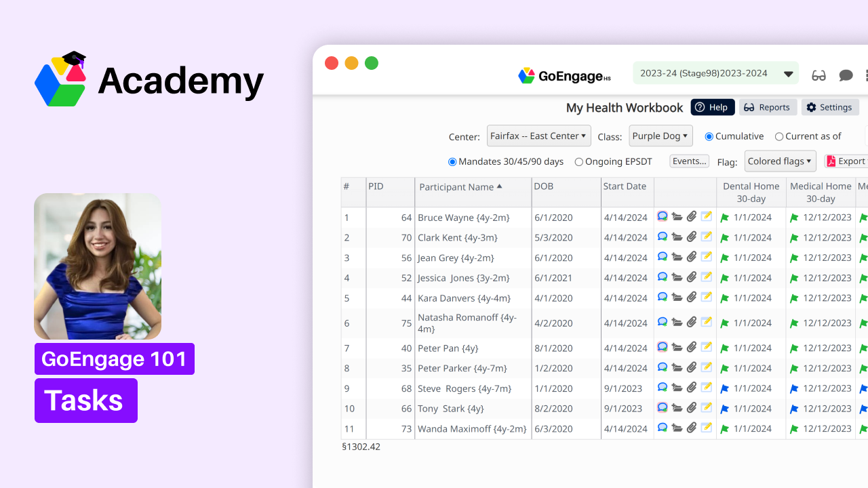Open the Reports menu
Screen dimensions: 868x488
(768, 107)
